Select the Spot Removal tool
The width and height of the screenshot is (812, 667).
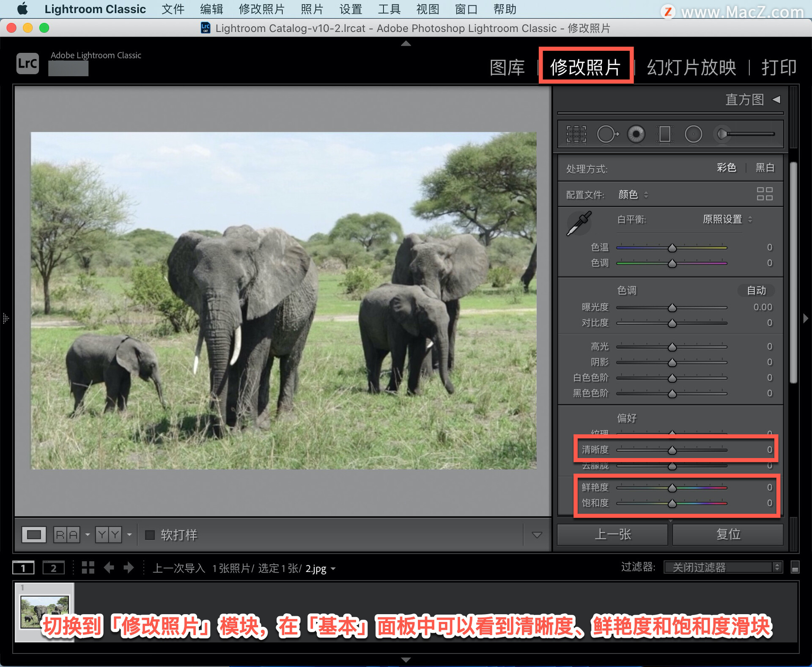point(607,134)
